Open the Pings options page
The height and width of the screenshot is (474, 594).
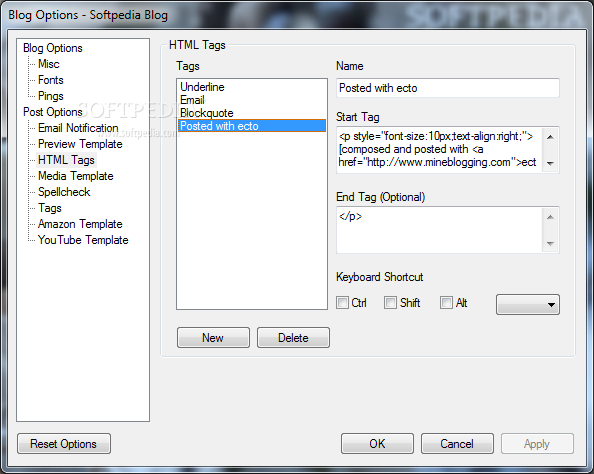point(50,96)
